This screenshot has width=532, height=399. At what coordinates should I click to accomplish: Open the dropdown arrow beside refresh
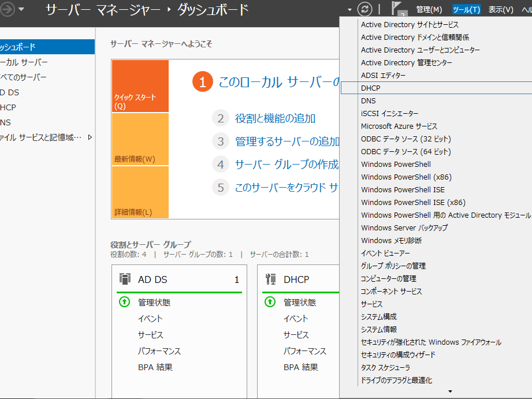click(350, 10)
